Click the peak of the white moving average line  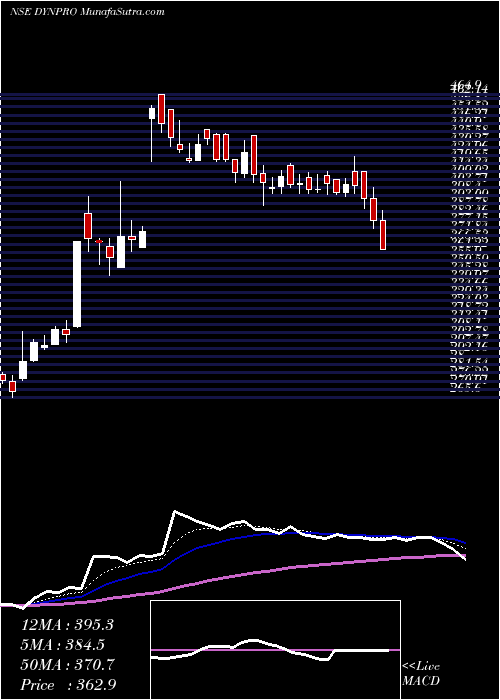coord(175,511)
